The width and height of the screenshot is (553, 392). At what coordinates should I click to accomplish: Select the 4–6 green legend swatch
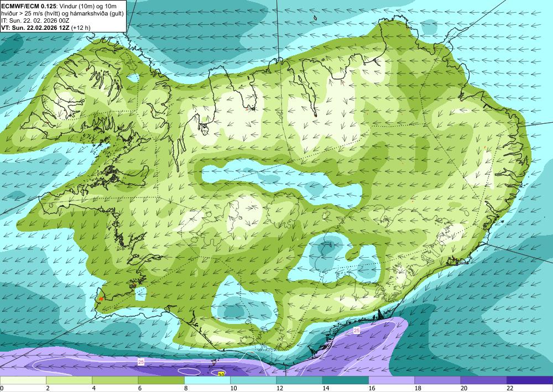pos(115,380)
